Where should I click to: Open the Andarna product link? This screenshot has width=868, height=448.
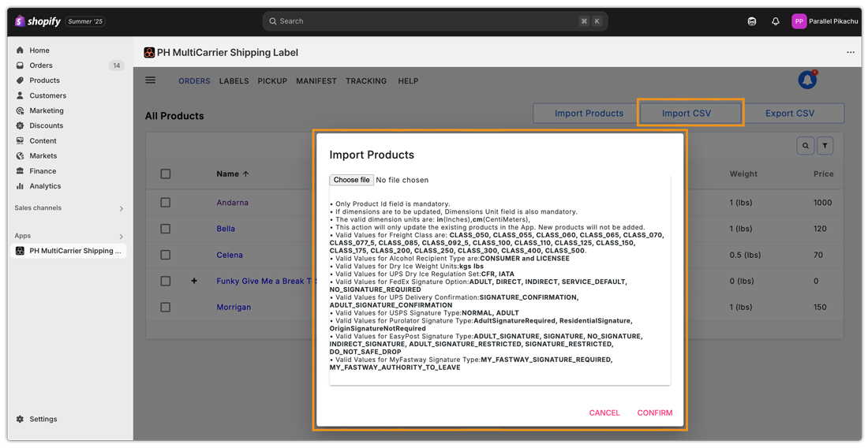click(233, 203)
